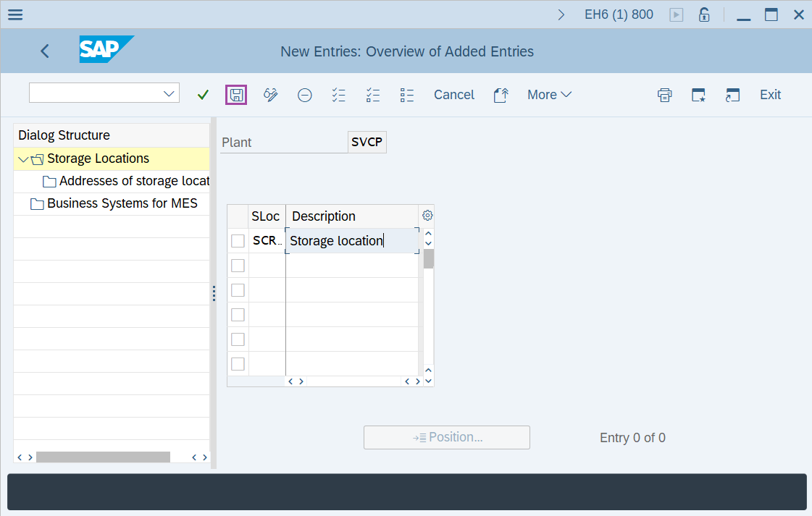
Task: Open the command field dropdown arrow
Action: click(x=169, y=93)
